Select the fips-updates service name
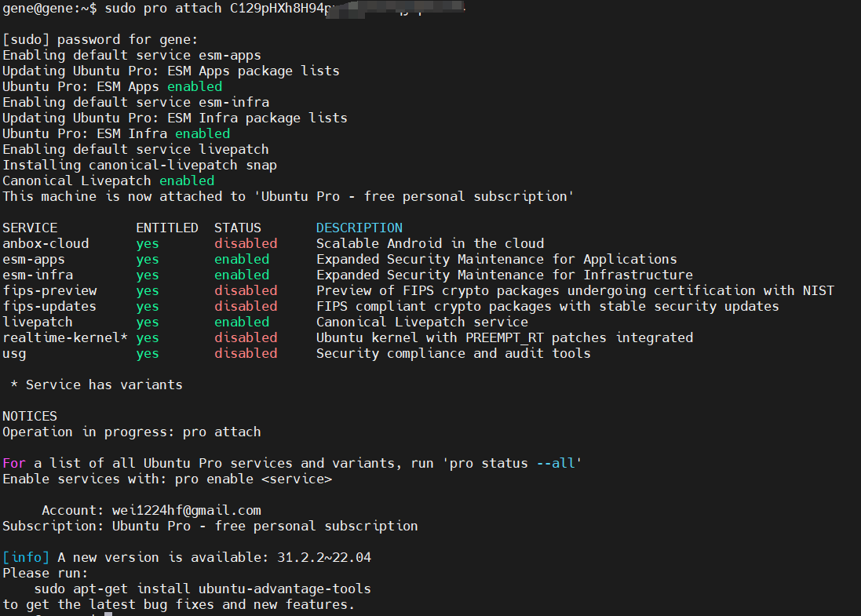Screen dimensions: 861x616 tap(49, 306)
